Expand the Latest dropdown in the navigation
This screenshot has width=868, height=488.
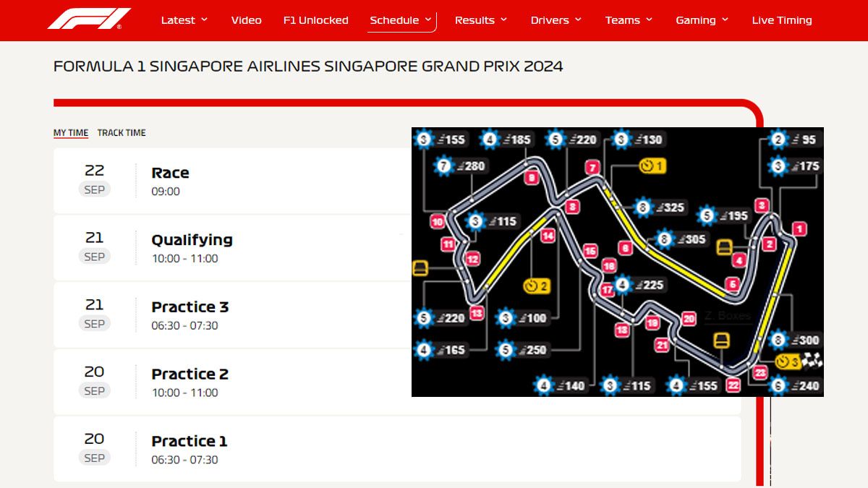coord(184,20)
